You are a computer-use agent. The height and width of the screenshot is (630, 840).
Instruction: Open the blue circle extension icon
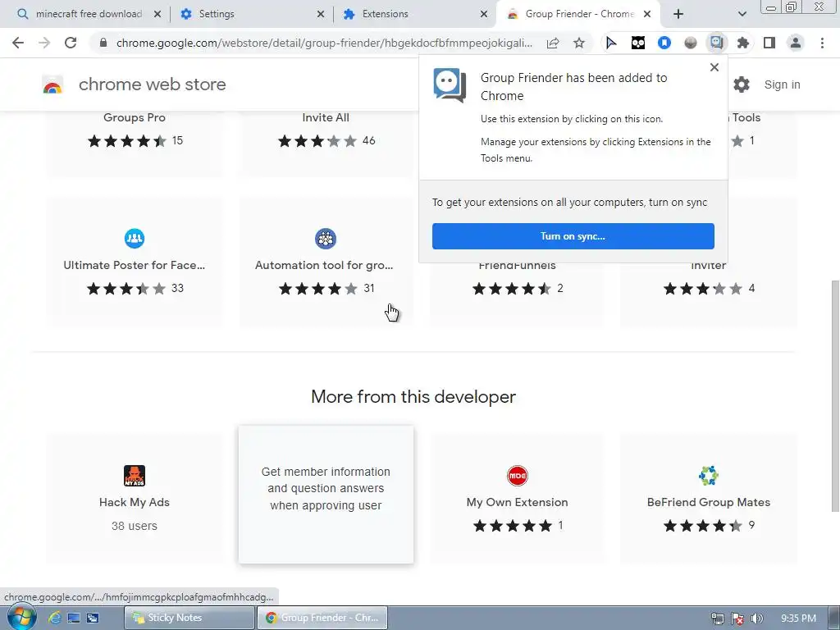(664, 43)
